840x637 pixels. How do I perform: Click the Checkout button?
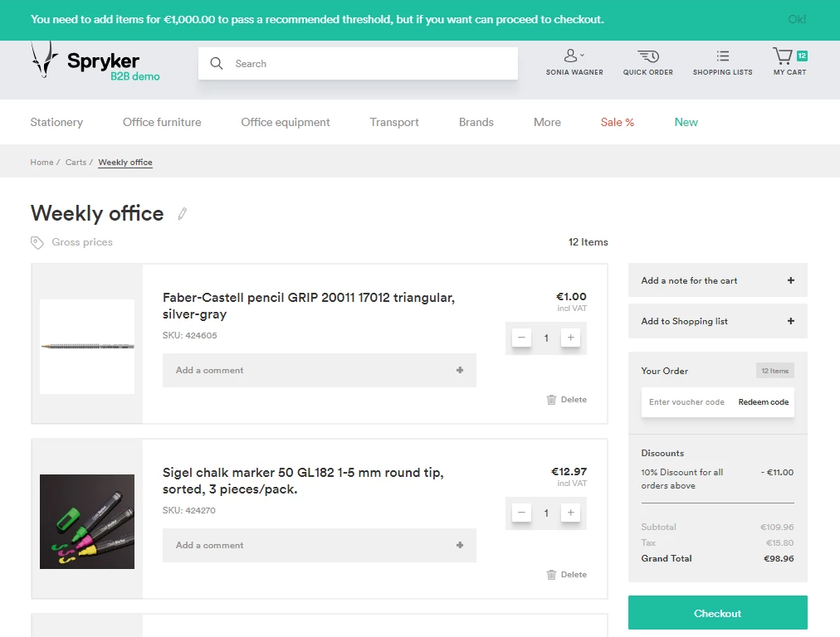click(717, 613)
